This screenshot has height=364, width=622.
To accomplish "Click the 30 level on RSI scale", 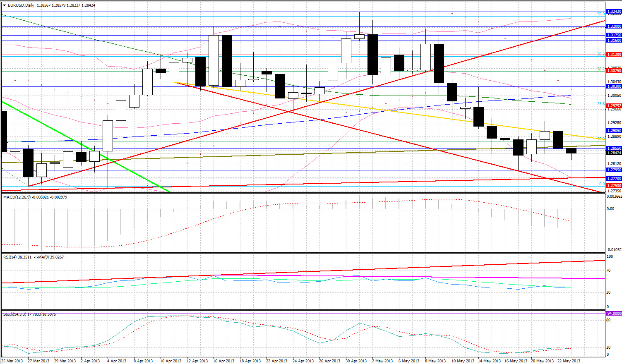I will point(608,292).
